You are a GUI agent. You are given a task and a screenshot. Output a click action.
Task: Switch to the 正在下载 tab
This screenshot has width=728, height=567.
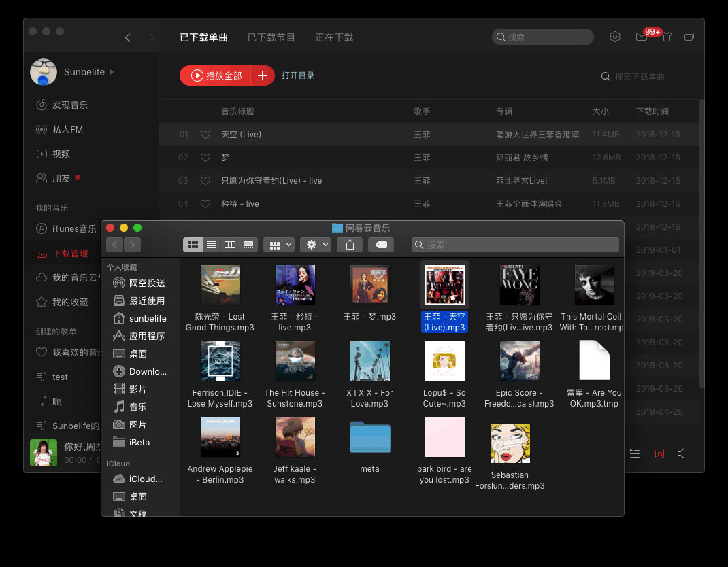tap(333, 37)
